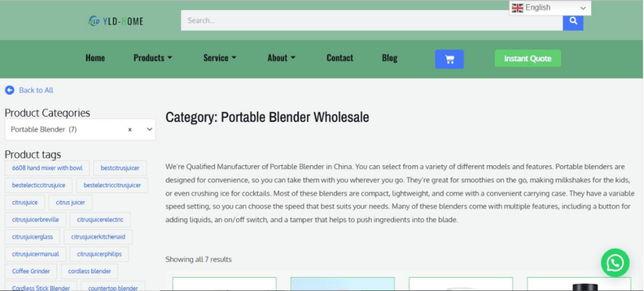The width and height of the screenshot is (644, 291).
Task: Click the Back to All arrow icon
Action: pyautogui.click(x=9, y=90)
